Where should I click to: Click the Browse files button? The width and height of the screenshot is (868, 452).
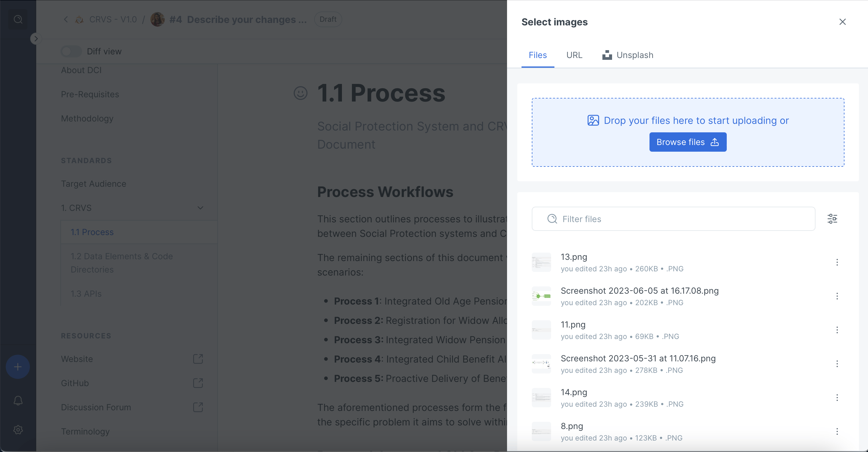click(x=688, y=142)
